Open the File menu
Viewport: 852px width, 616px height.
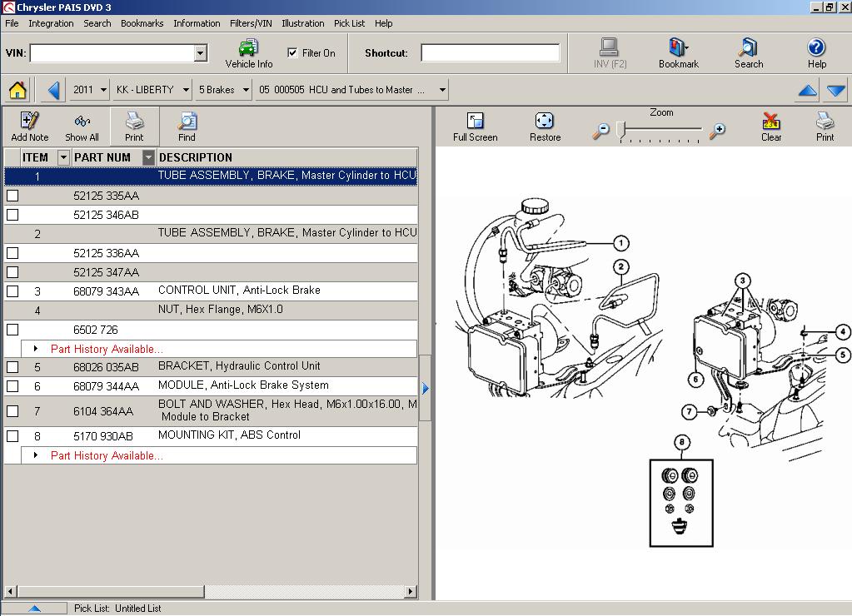[x=12, y=23]
